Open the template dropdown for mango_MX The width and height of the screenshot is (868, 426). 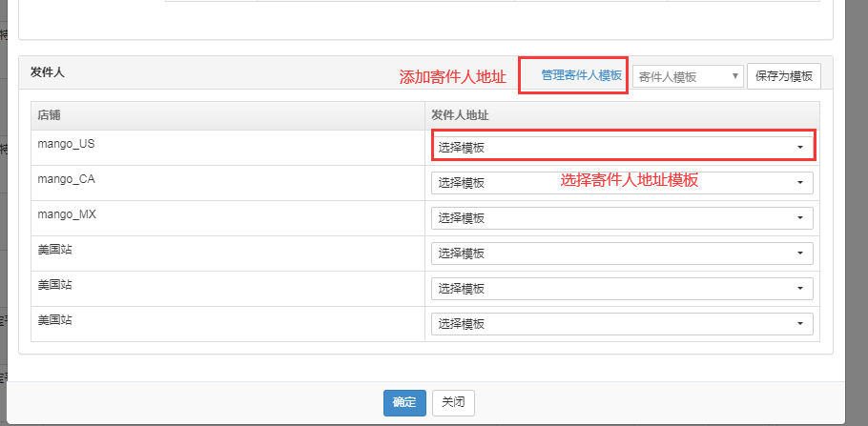(622, 217)
